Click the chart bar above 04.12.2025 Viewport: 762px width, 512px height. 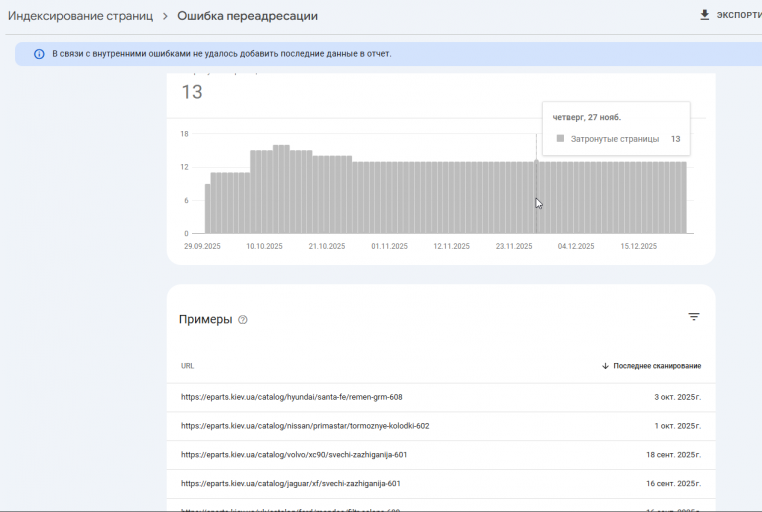[576, 198]
